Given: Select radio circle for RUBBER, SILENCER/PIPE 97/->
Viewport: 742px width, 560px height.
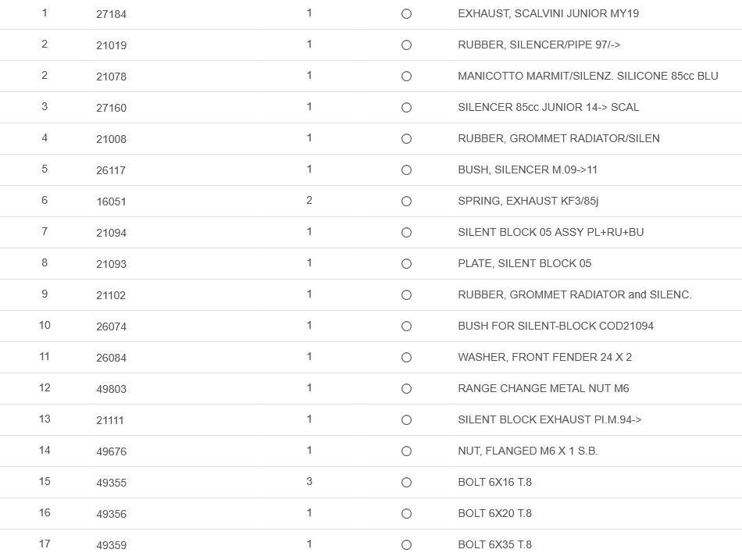Looking at the screenshot, I should click(406, 45).
